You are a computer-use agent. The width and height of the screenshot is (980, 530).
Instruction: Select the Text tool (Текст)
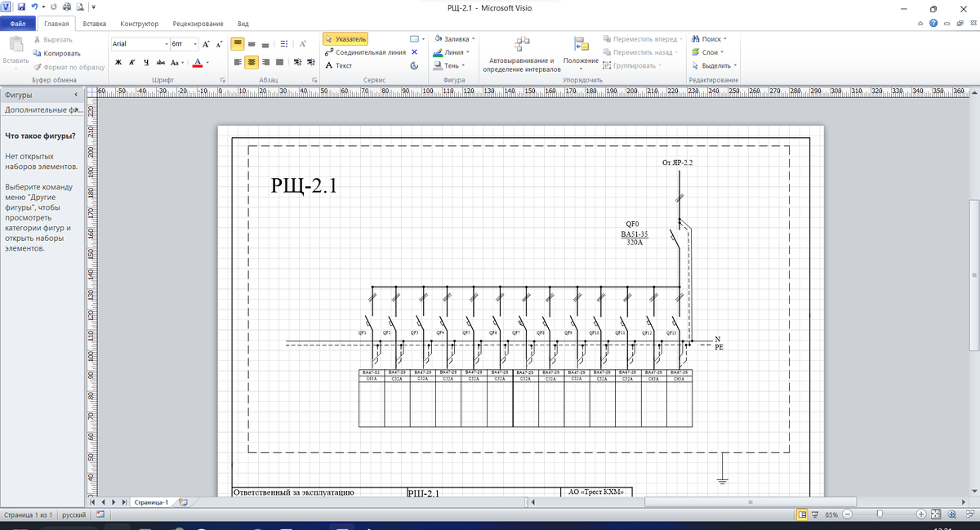[x=339, y=65]
